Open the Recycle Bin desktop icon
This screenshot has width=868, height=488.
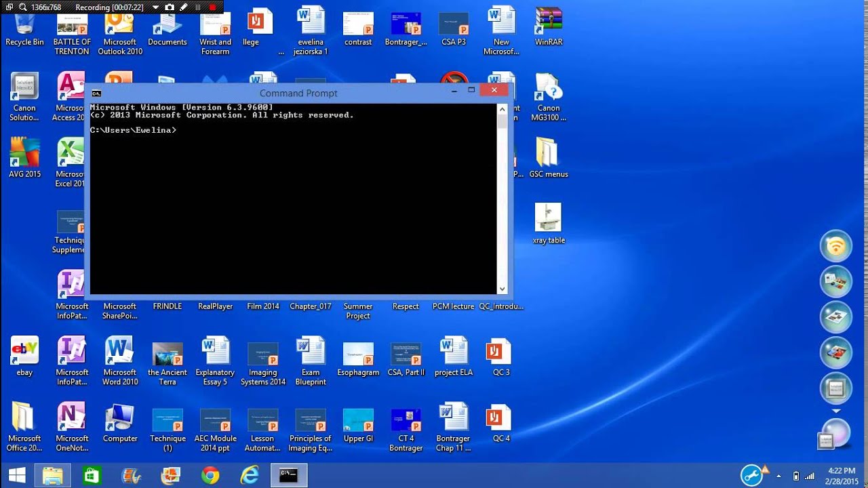click(x=24, y=30)
